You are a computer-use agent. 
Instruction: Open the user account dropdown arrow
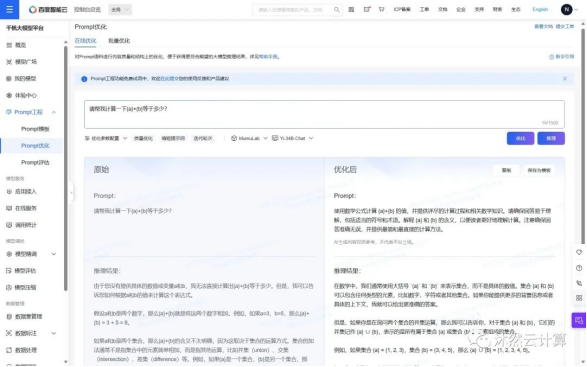pos(576,10)
